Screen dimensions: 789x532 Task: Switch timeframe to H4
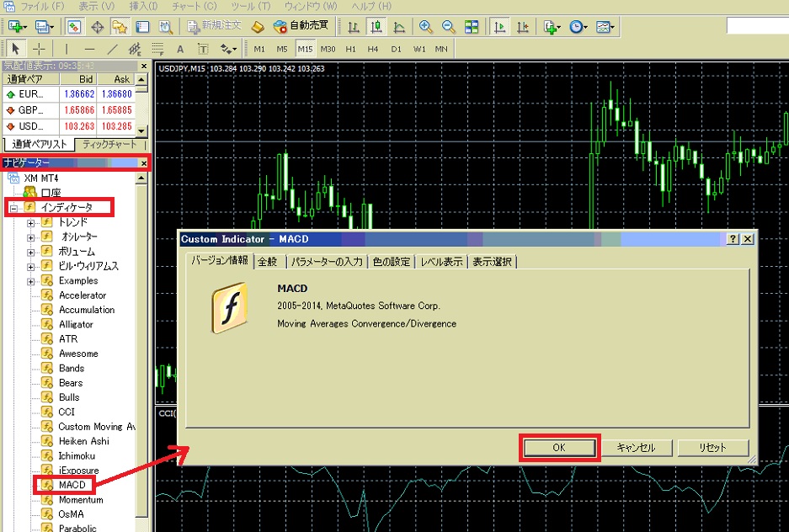(x=373, y=49)
